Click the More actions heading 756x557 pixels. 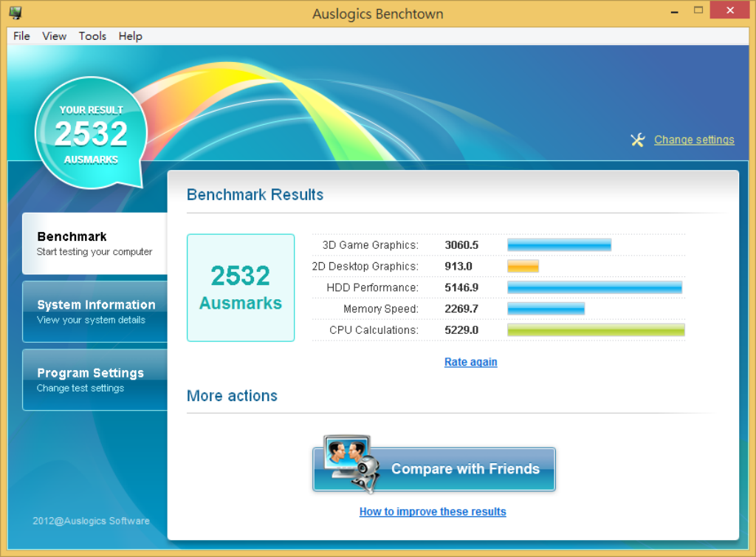tap(232, 396)
